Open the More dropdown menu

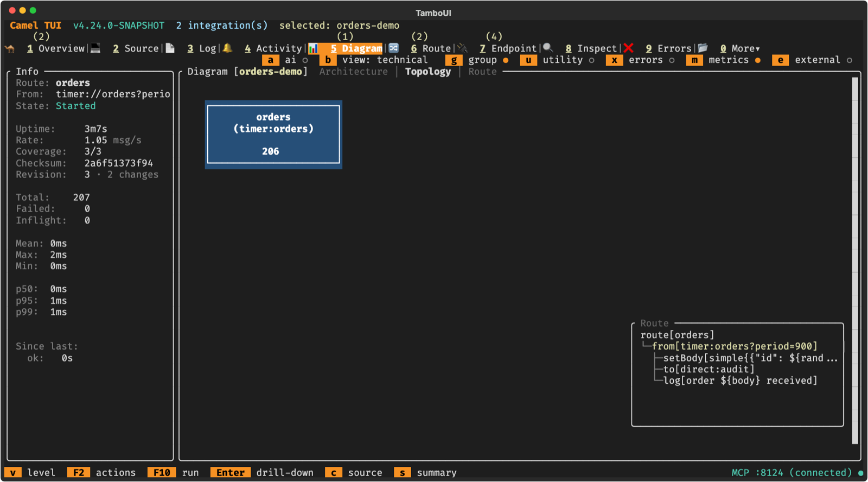(x=740, y=49)
